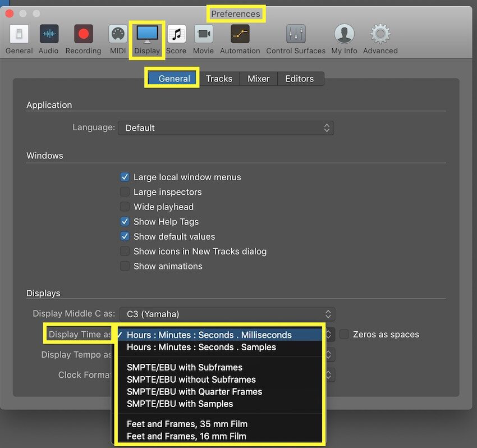Enable Show icons in New Tracks dialog
Viewport: 477px width, 448px height.
(125, 252)
